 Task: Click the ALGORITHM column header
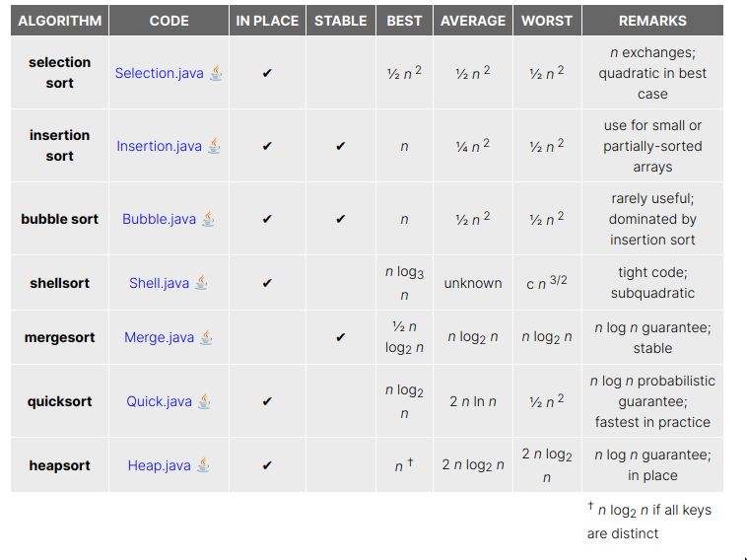pyautogui.click(x=59, y=21)
